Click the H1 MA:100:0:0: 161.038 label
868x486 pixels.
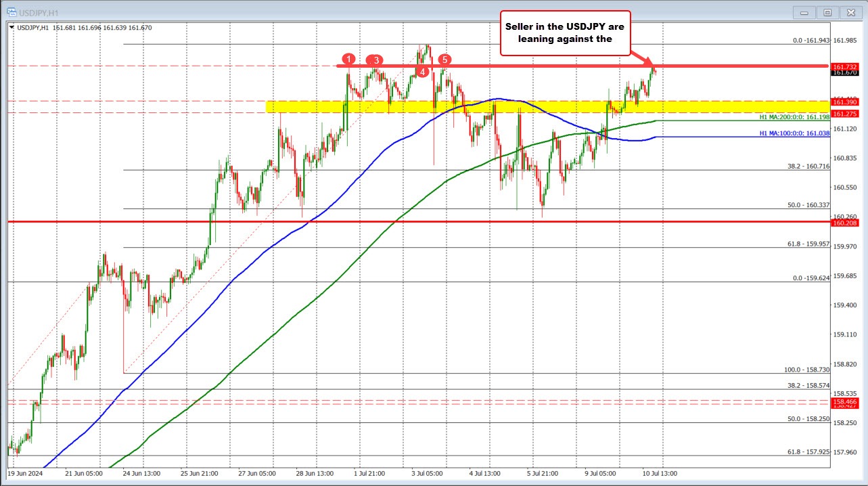pos(794,133)
